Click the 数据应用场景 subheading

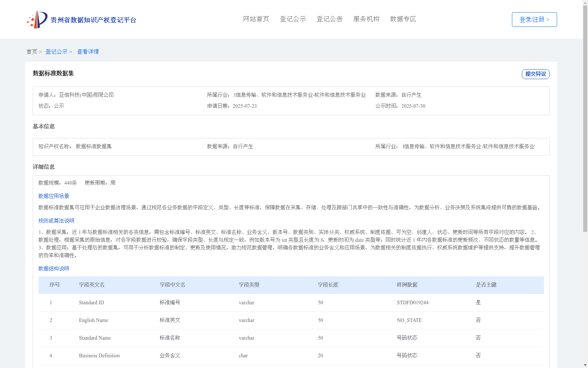pyautogui.click(x=54, y=196)
